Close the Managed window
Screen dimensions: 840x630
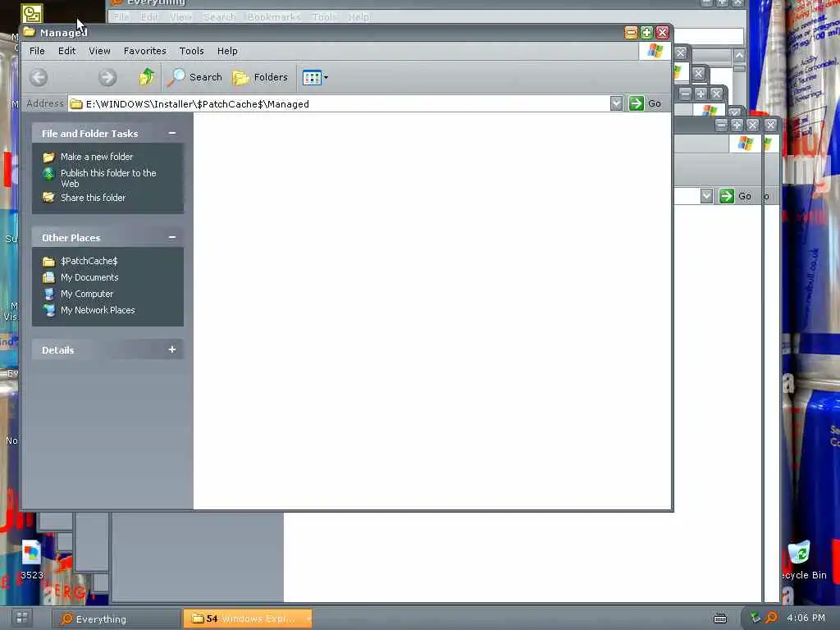(663, 33)
